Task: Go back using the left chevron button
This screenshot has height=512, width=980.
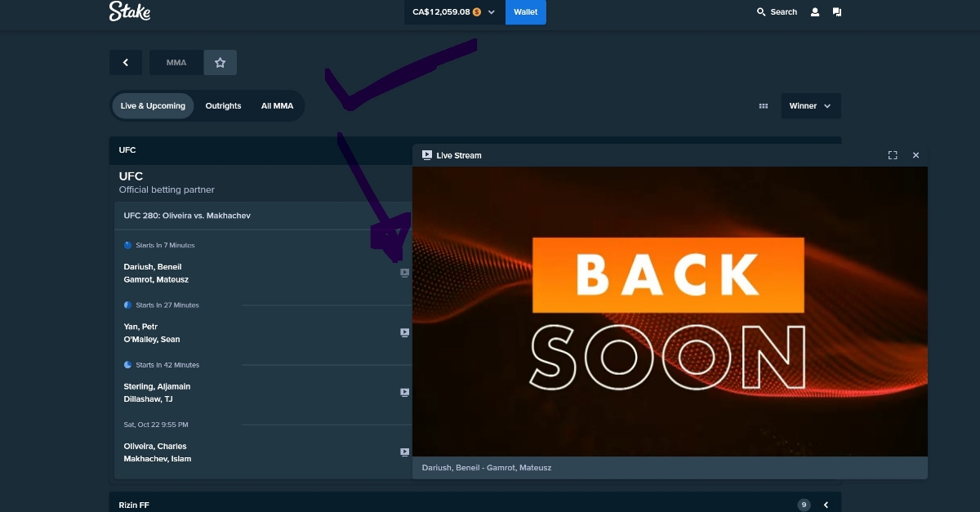Action: click(x=126, y=62)
